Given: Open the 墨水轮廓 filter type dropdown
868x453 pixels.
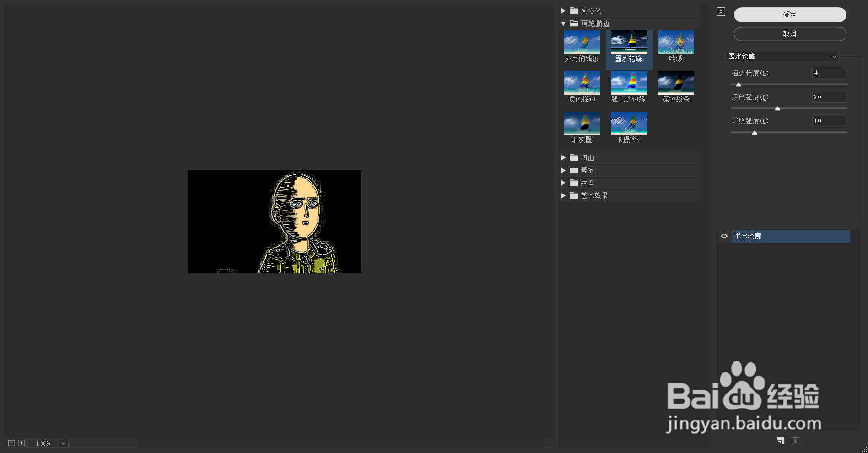Looking at the screenshot, I should click(782, 57).
